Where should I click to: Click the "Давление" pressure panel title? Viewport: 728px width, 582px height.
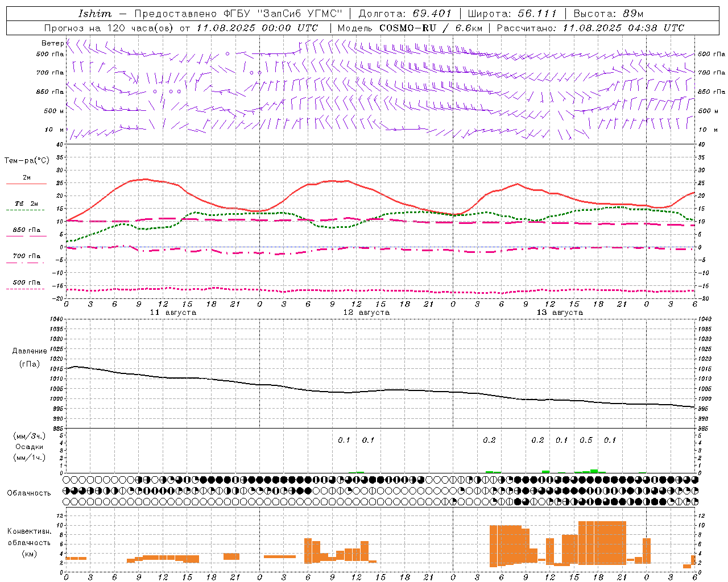tap(30, 351)
